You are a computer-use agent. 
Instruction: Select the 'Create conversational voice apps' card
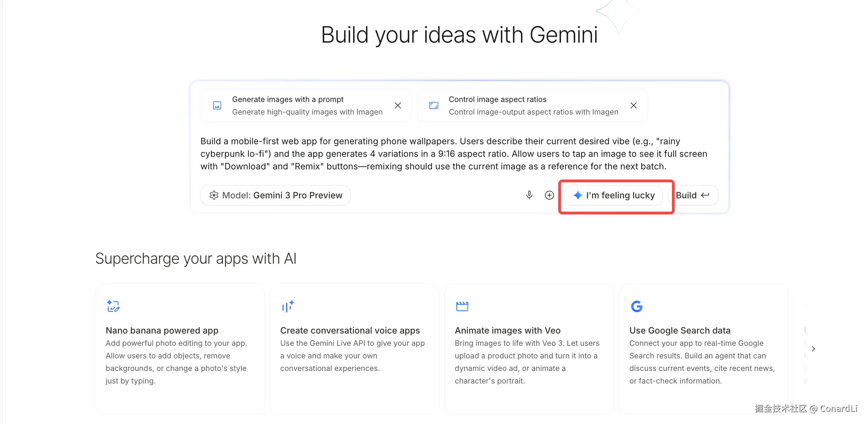[354, 349]
